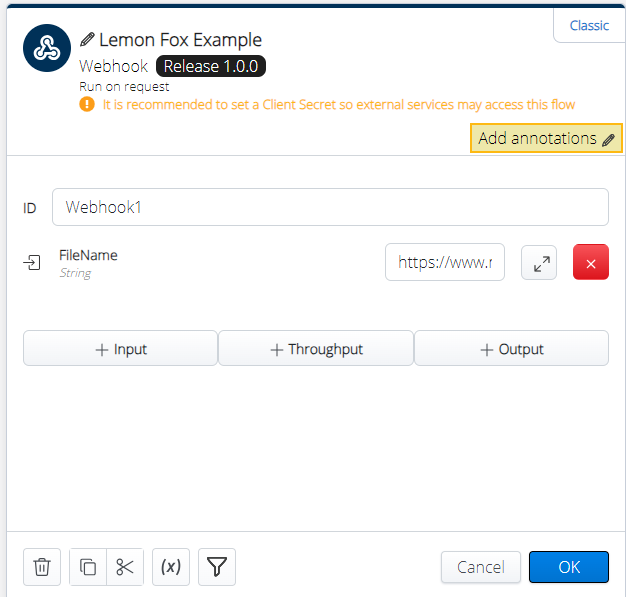626x597 pixels.
Task: Click the scissors cut icon
Action: point(125,567)
